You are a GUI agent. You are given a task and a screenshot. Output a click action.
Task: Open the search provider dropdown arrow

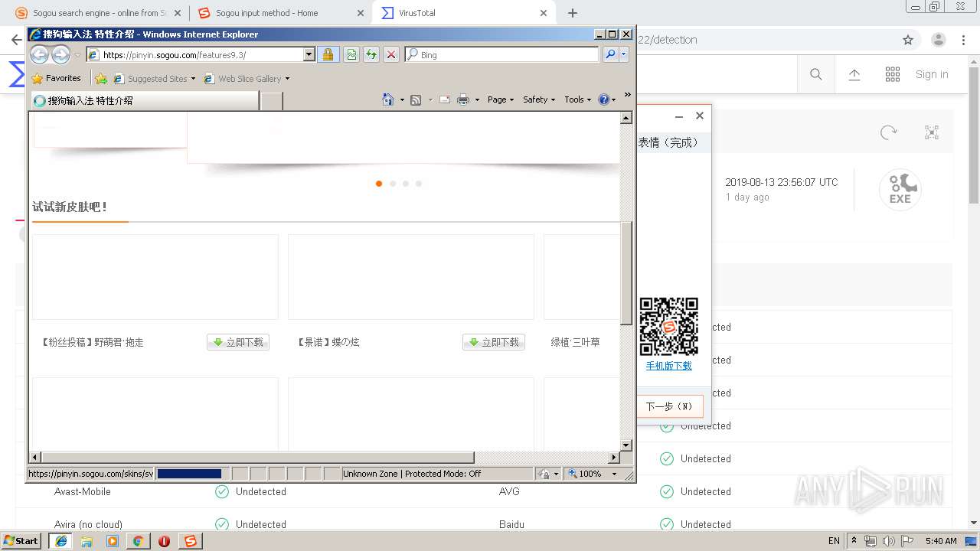624,54
